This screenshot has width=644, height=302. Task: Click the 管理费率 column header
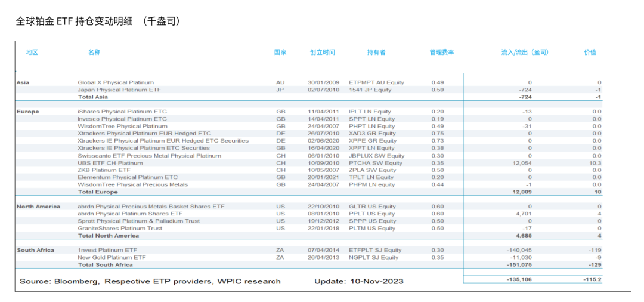(x=442, y=52)
